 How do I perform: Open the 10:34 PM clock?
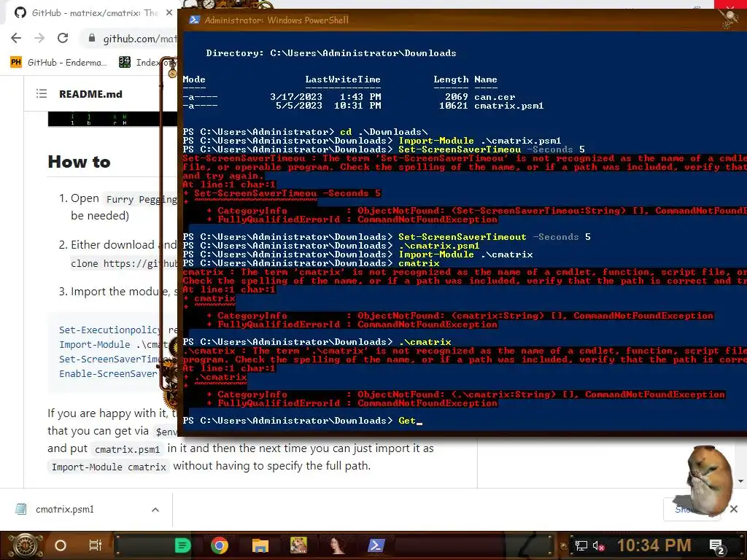(654, 545)
